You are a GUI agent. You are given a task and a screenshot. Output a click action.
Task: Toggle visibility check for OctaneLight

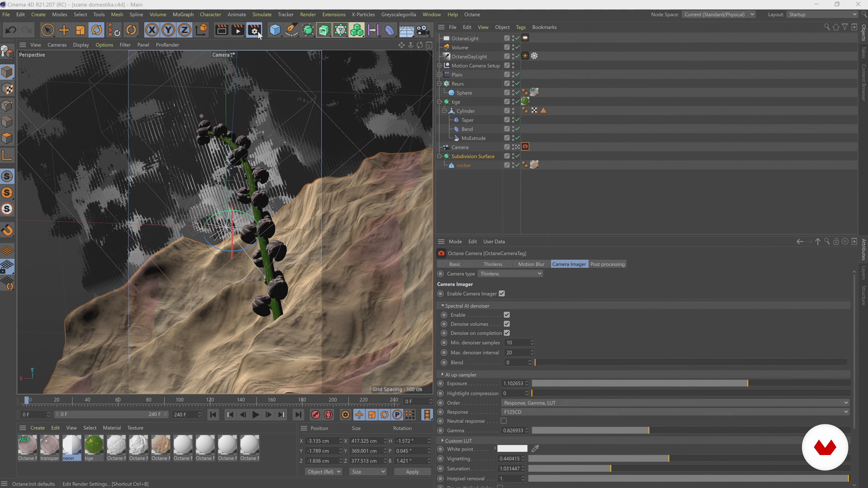tap(518, 38)
